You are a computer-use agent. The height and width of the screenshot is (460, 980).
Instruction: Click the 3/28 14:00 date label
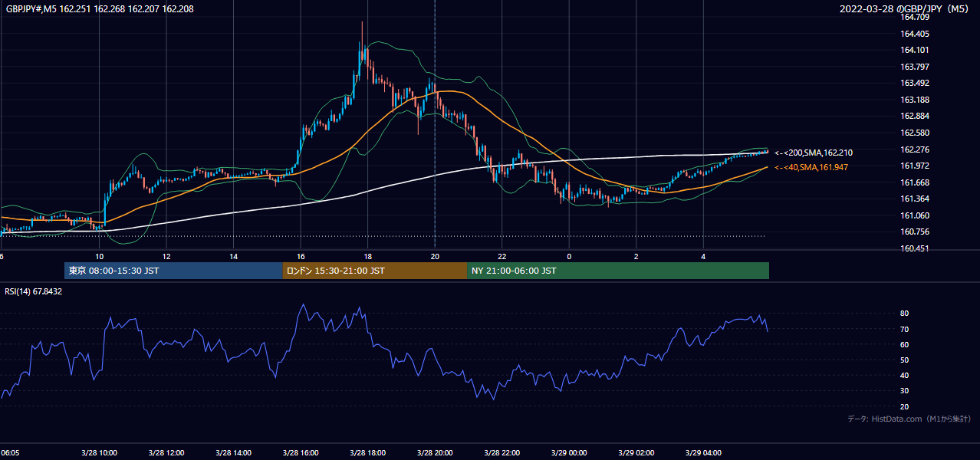pos(235,453)
